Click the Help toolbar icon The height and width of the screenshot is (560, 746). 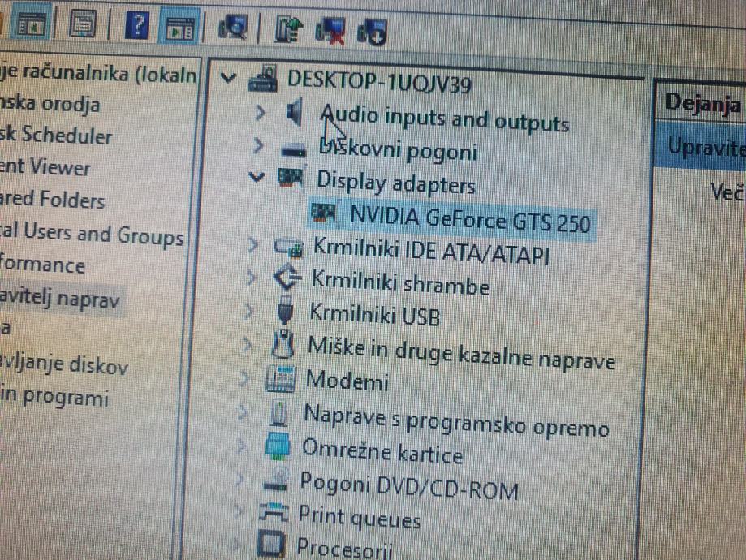(x=136, y=26)
